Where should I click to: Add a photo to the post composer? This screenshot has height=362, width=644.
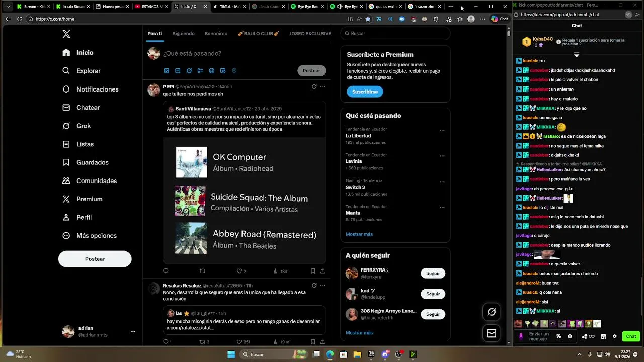(167, 71)
